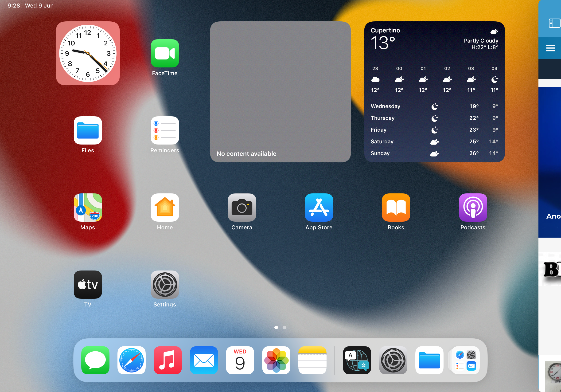This screenshot has width=561, height=392.
Task: Tap the date Wed 9 Jun
Action: 39,6
